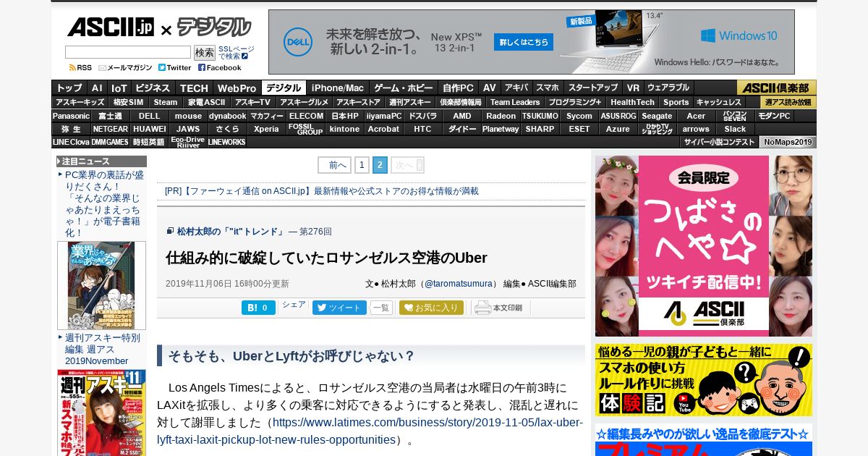
Task: Open the つばさのへや ASCII倶楽部 ad
Action: point(704,246)
